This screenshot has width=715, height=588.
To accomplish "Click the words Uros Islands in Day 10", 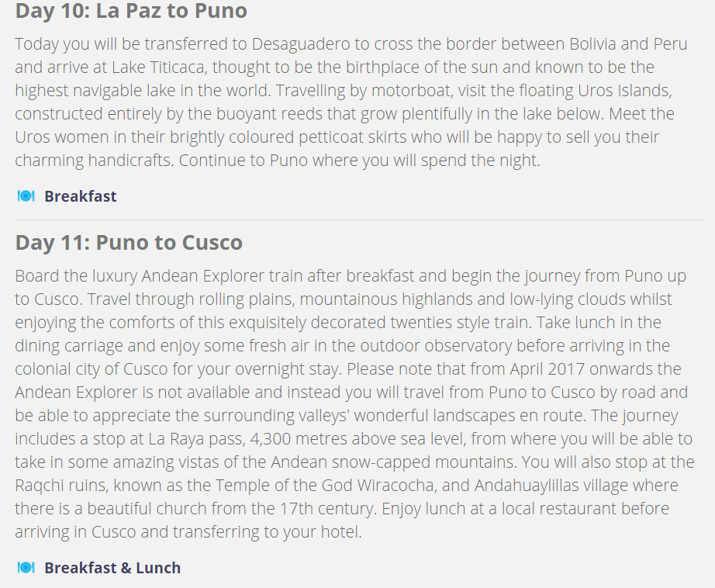I will coord(625,90).
